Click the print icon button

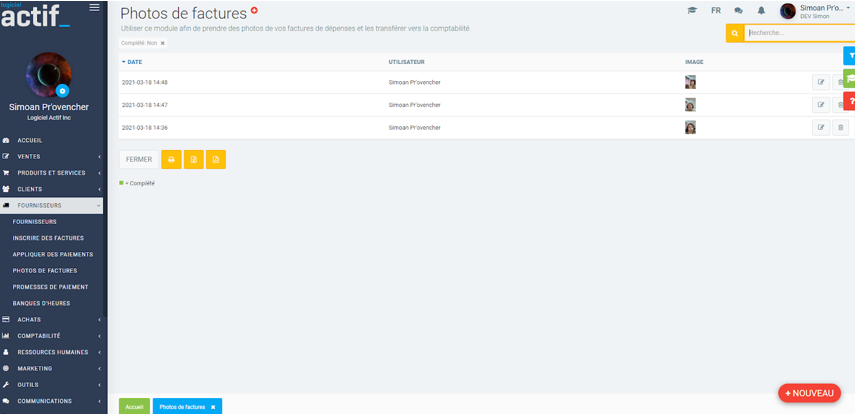[171, 159]
